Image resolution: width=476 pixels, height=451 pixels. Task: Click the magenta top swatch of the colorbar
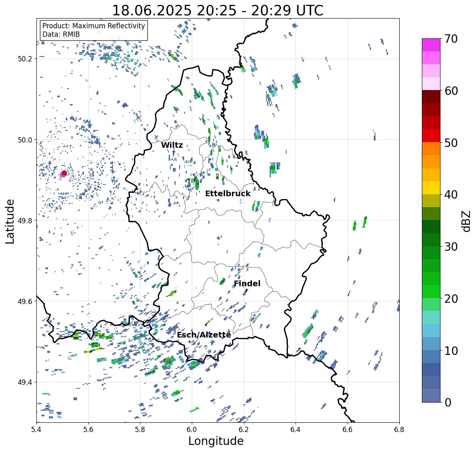431,45
